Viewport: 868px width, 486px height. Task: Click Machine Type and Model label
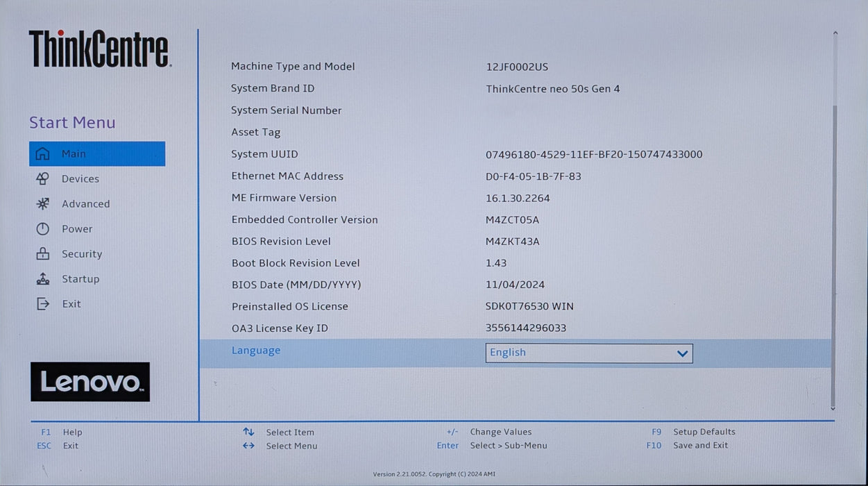coord(293,67)
